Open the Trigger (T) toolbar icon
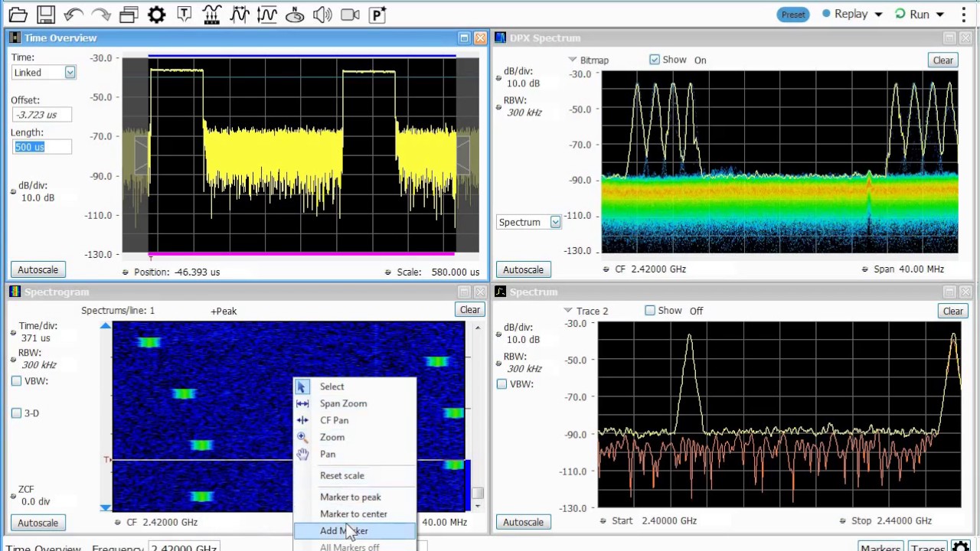The width and height of the screenshot is (980, 551). click(x=184, y=14)
